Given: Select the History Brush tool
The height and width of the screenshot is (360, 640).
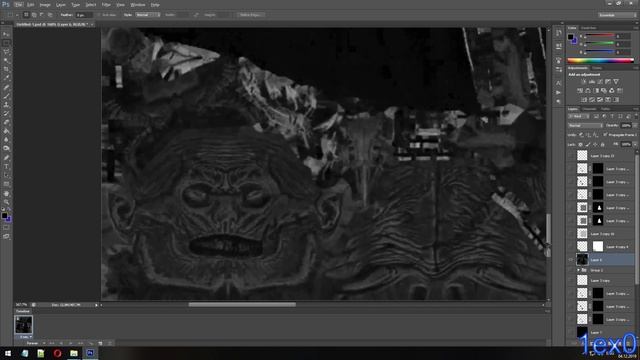Looking at the screenshot, I should 6,114.
